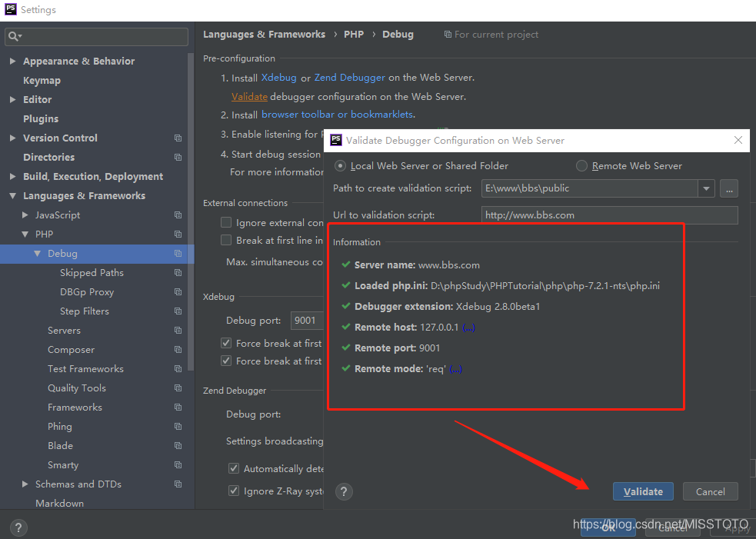Click project-level icon beside Directories

pos(178,157)
